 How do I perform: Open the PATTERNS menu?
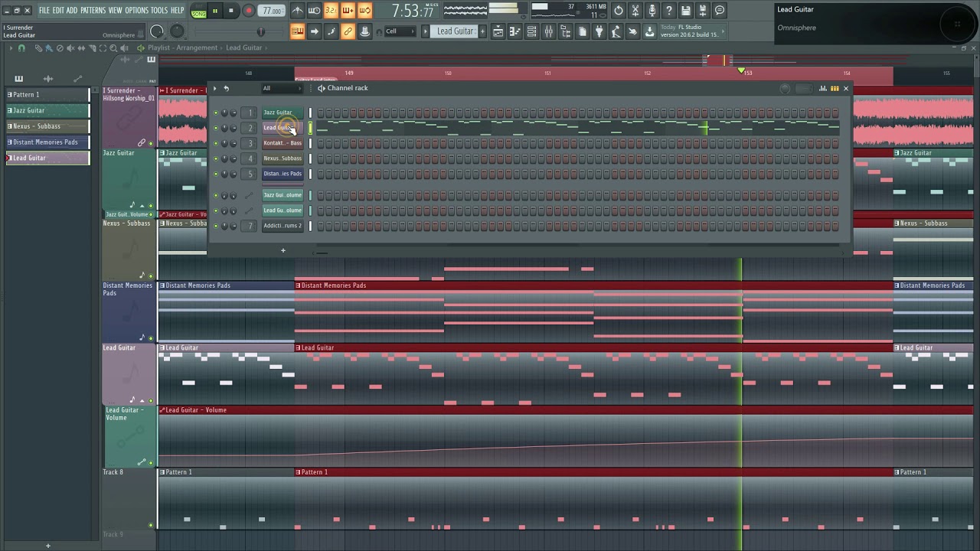click(93, 11)
